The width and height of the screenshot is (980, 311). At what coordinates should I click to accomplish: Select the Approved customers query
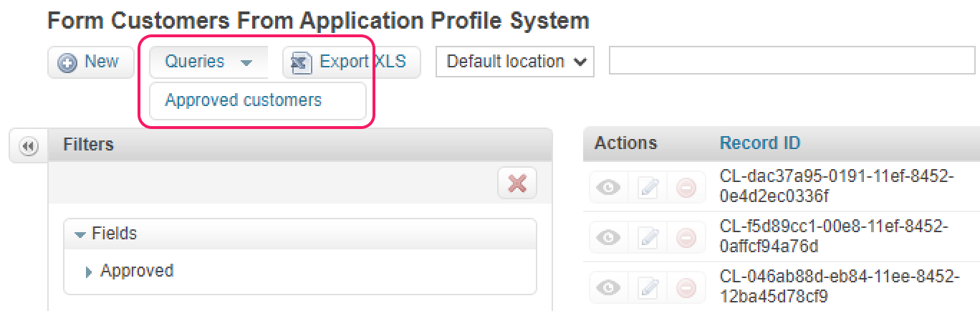[x=244, y=100]
